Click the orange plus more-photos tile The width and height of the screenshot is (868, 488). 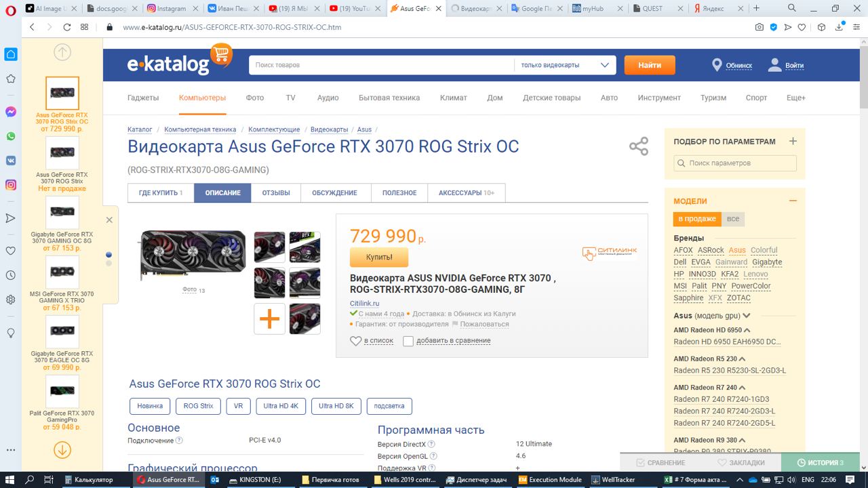(x=270, y=319)
